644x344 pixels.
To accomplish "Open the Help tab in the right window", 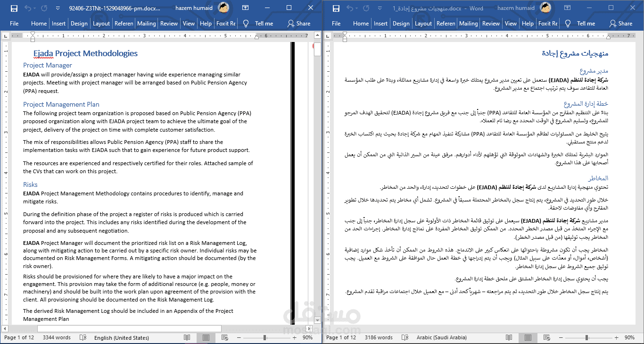I will (x=528, y=23).
